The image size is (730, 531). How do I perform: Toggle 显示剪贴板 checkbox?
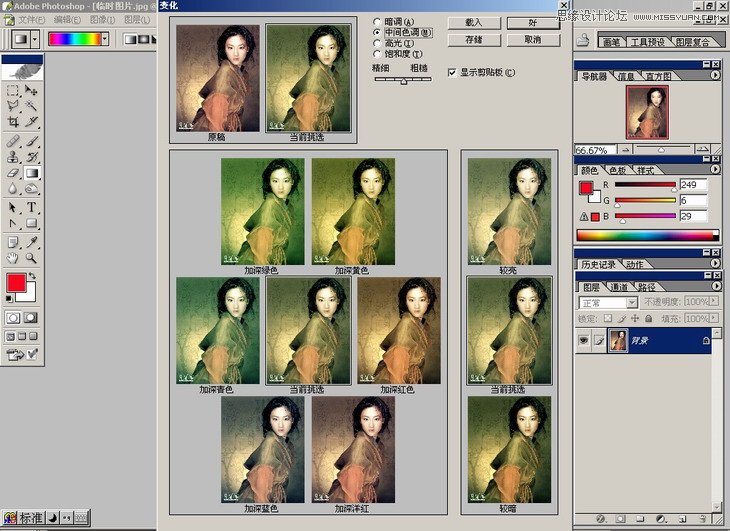(x=452, y=73)
